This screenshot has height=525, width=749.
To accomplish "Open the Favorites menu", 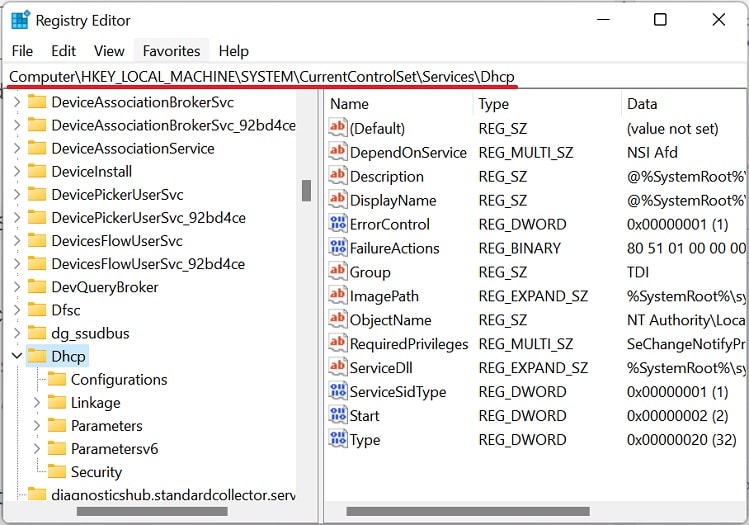I will 171,51.
